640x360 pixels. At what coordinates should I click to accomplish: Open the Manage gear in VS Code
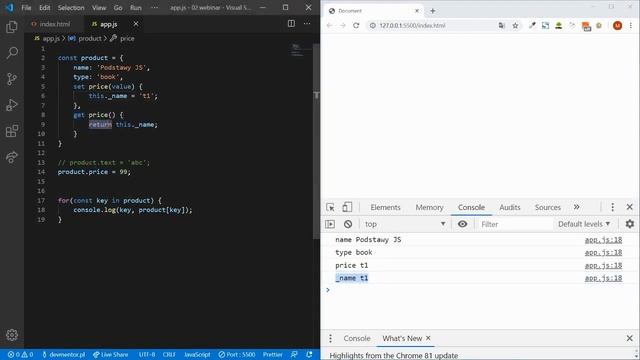[12, 335]
